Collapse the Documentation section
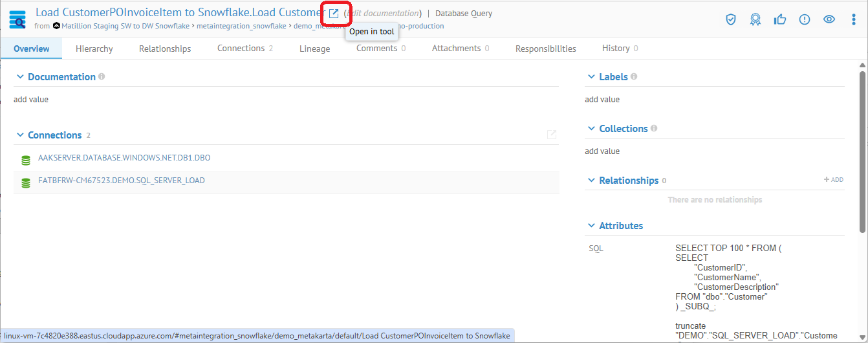Image resolution: width=868 pixels, height=343 pixels. tap(19, 77)
